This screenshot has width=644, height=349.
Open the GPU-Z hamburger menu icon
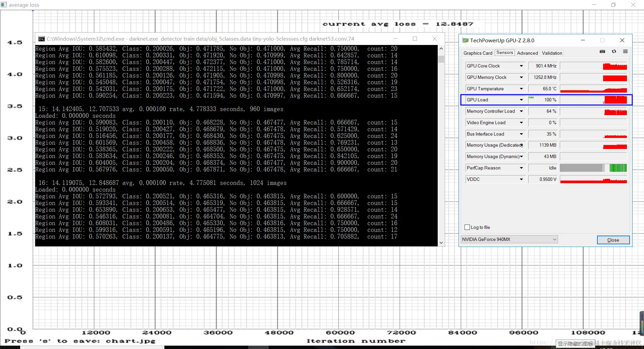(625, 51)
